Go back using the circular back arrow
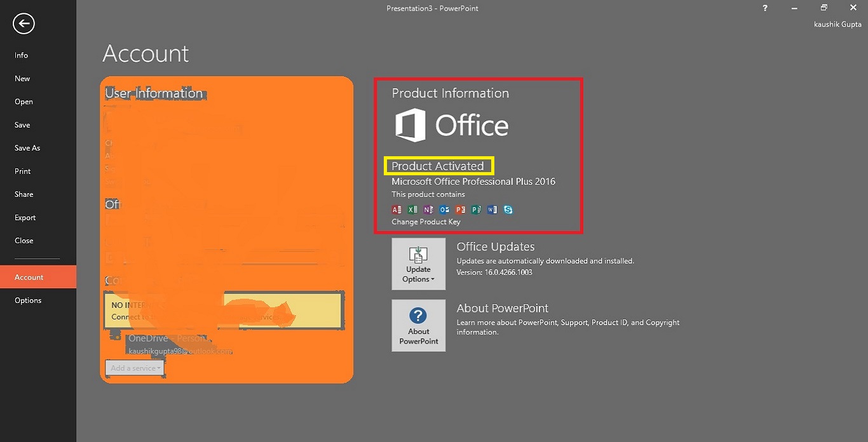The height and width of the screenshot is (442, 868). click(x=24, y=24)
